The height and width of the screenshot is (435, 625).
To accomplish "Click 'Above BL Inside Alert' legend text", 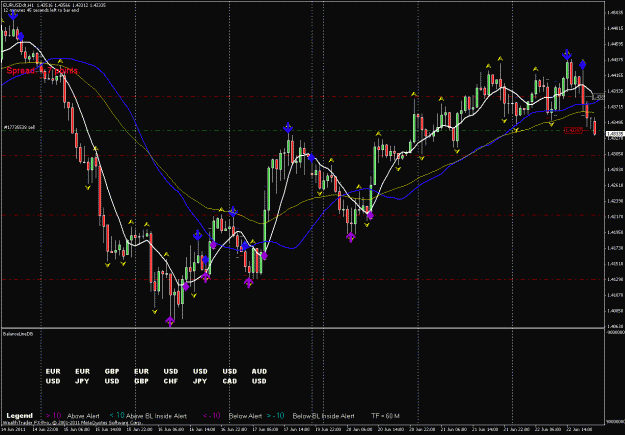I will (x=157, y=416).
